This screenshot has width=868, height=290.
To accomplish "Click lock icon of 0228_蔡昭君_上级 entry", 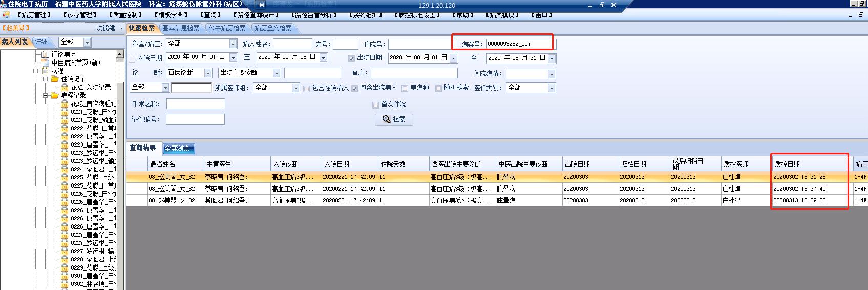I will (65, 259).
